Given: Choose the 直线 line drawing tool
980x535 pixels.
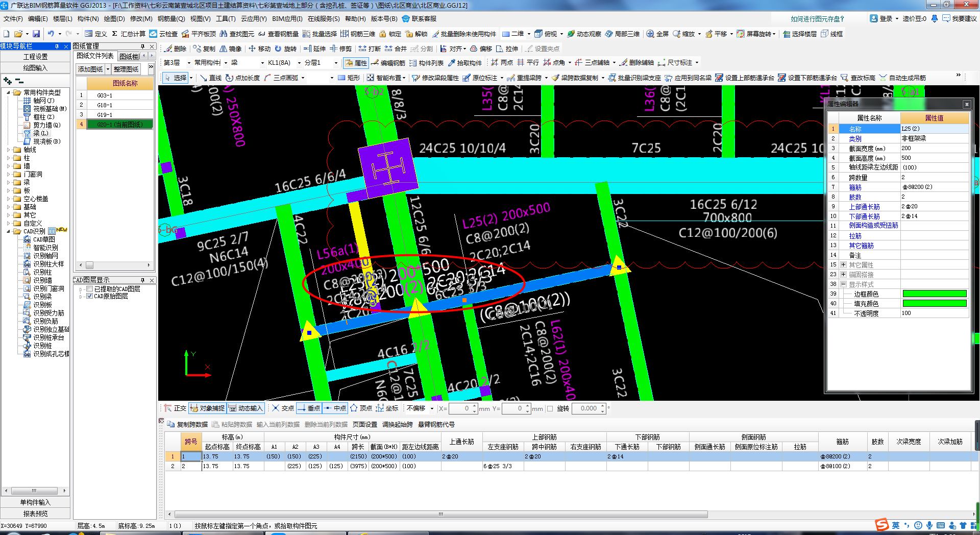Looking at the screenshot, I should pyautogui.click(x=211, y=78).
